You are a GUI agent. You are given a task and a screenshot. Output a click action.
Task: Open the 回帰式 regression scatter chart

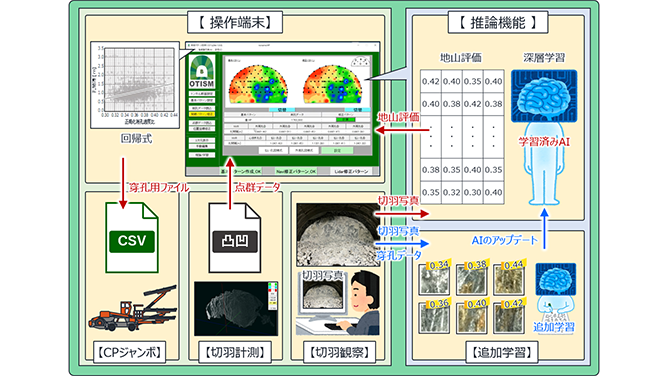pyautogui.click(x=135, y=85)
